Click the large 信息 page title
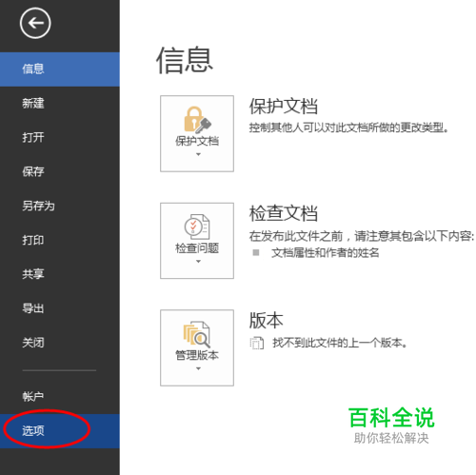 click(x=185, y=60)
